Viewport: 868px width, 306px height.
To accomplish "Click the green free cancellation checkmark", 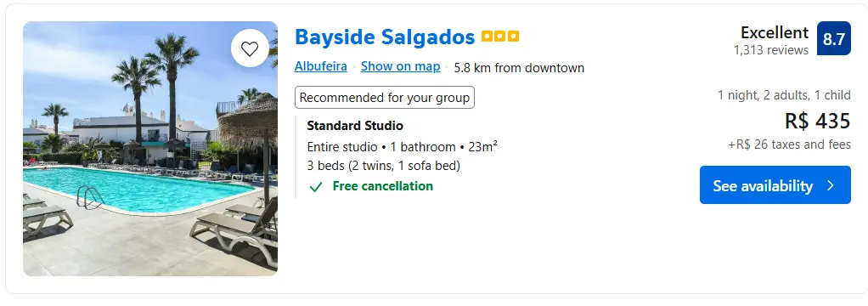I will [316, 187].
